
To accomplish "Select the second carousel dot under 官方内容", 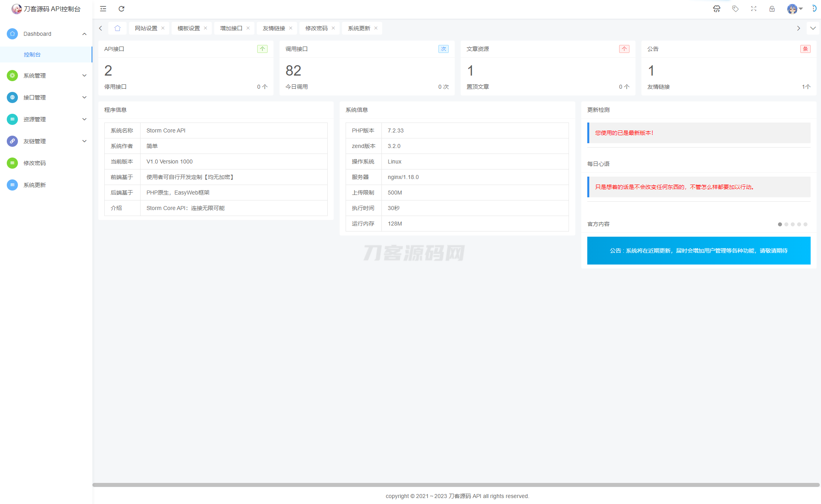I will pyautogui.click(x=786, y=224).
